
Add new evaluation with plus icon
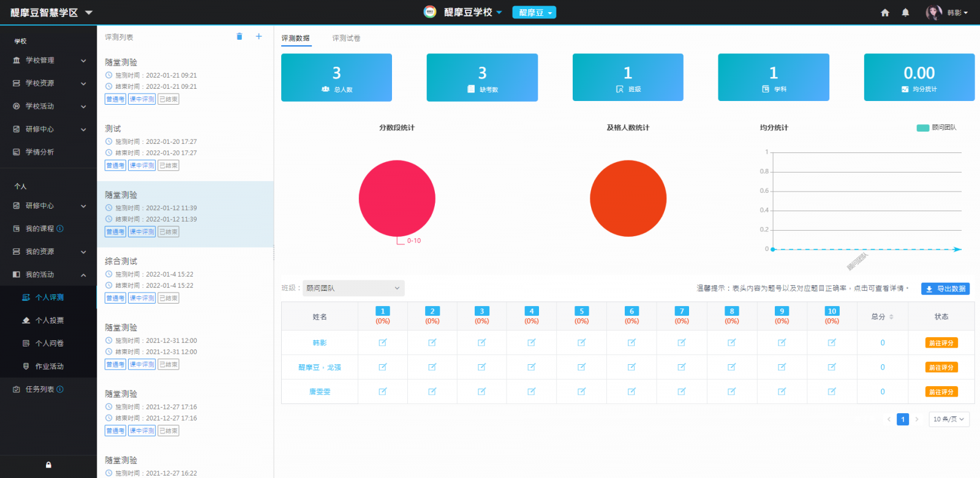(258, 37)
